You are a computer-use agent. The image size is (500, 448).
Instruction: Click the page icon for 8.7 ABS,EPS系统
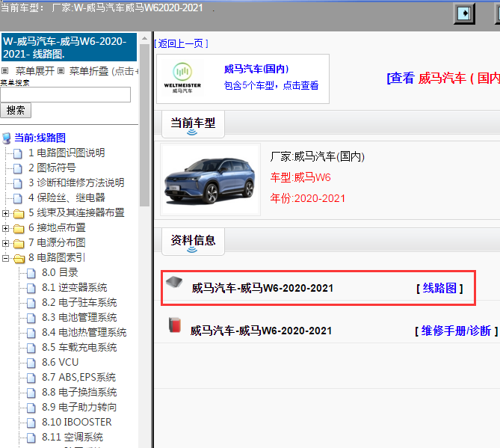[31, 378]
